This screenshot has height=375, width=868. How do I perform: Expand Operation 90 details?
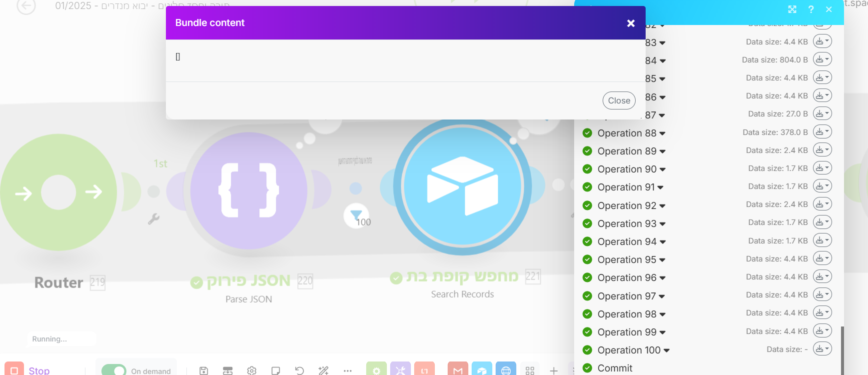[632, 169]
